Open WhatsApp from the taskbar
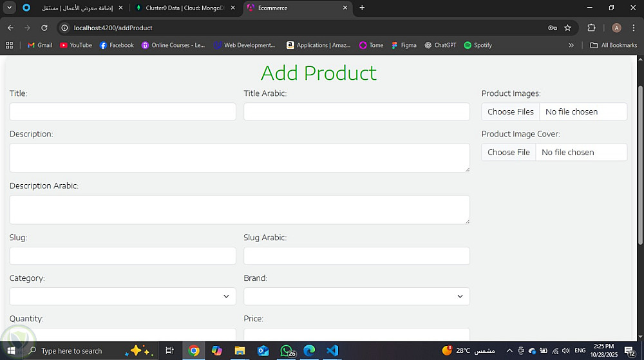This screenshot has height=360, width=644. click(x=287, y=350)
